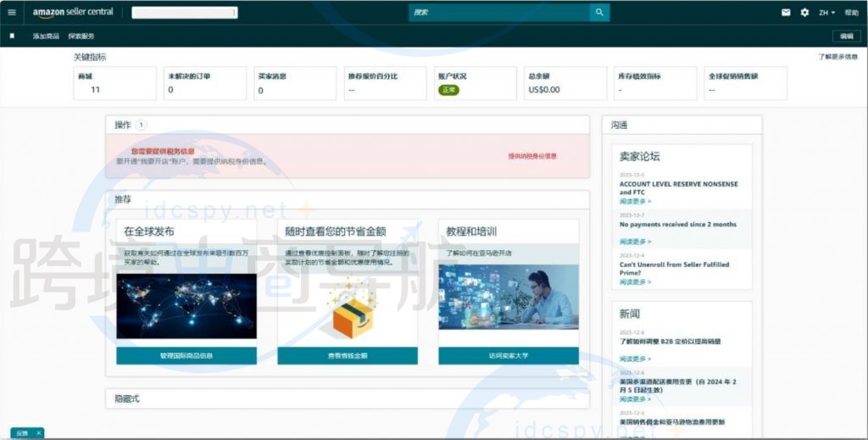The height and width of the screenshot is (440, 868).
Task: Click the 提供纳税身份信息 link
Action: (532, 156)
